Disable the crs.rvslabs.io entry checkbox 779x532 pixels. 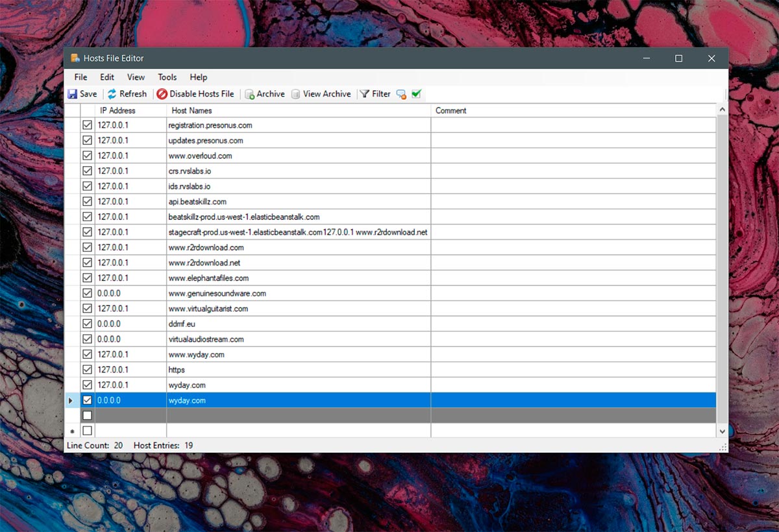(x=87, y=171)
